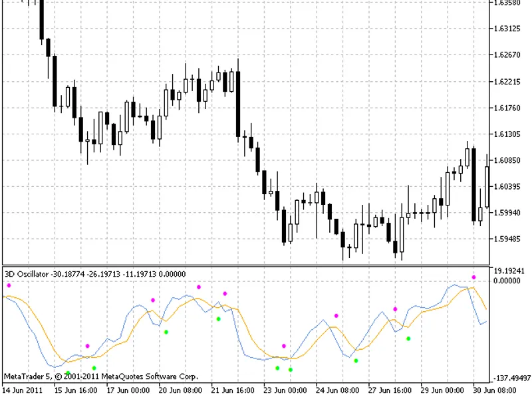Click the 19.19241 oscillator scale value
Screen dimensions: 532x399
click(x=509, y=271)
